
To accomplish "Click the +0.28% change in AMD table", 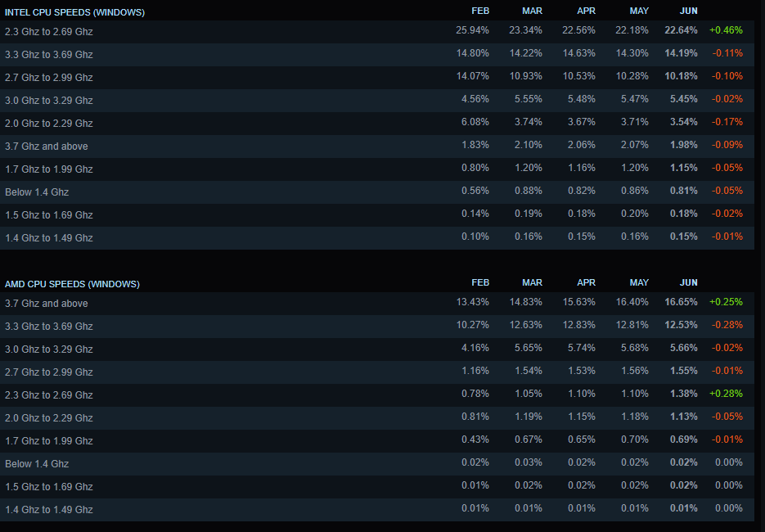I will (x=726, y=394).
